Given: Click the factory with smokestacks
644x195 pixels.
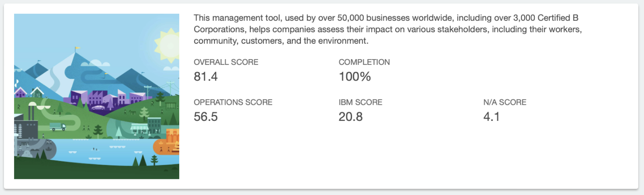Looking at the screenshot, I should point(26,125).
